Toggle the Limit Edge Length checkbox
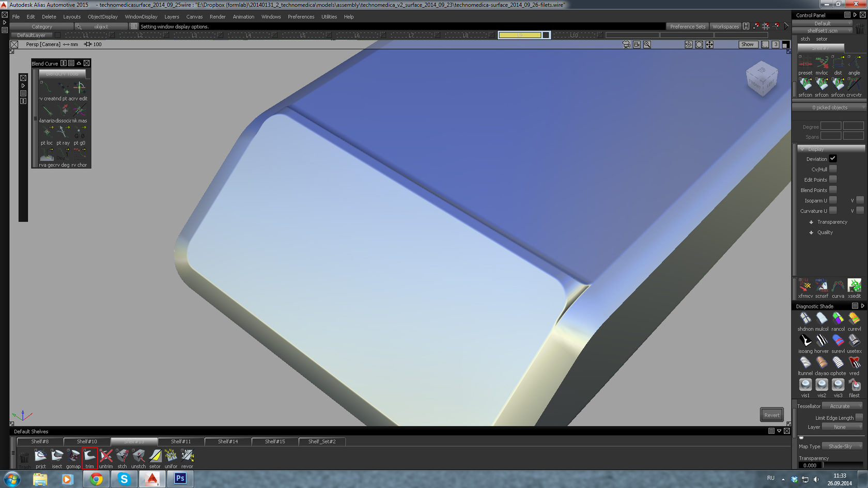 [859, 417]
